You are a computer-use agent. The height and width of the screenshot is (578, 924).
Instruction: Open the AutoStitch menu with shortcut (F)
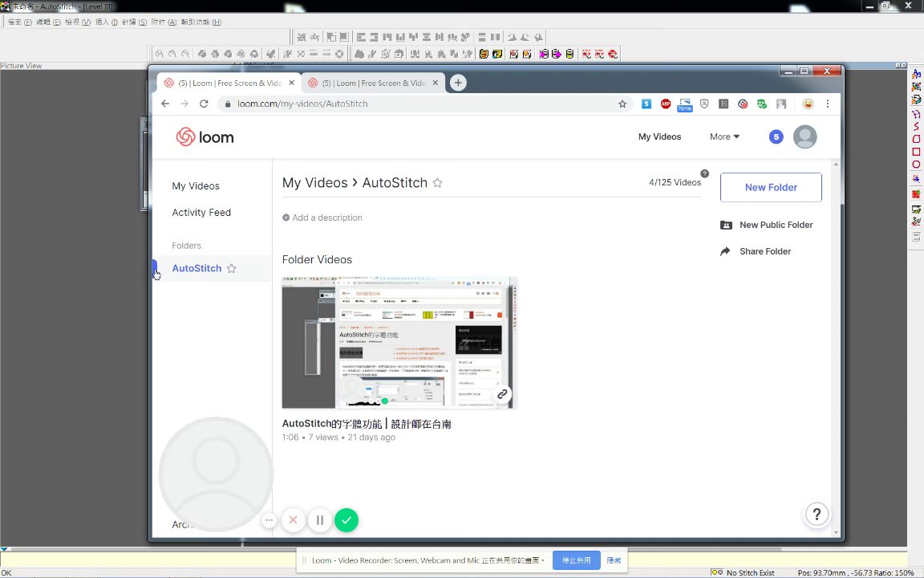tap(19, 22)
